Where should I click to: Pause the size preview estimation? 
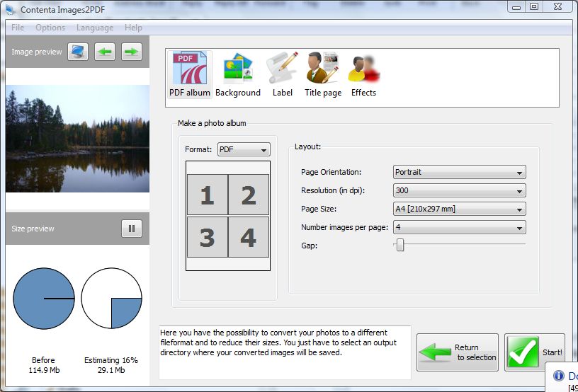pos(132,229)
